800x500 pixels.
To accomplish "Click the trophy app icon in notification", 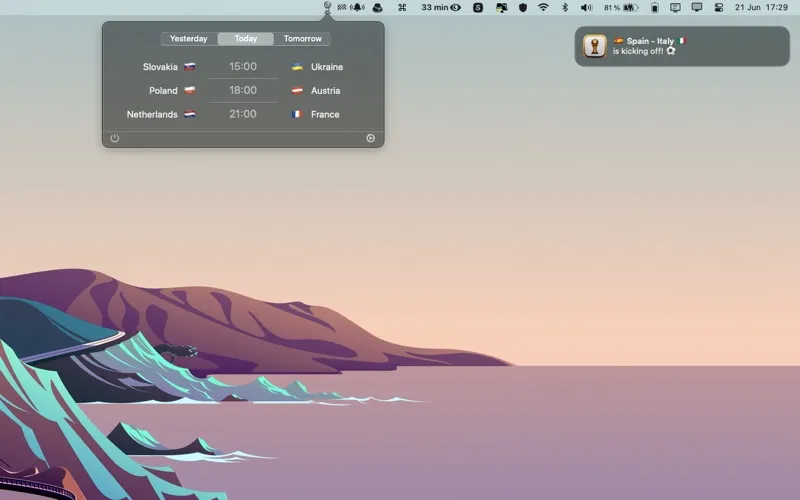I will 595,46.
